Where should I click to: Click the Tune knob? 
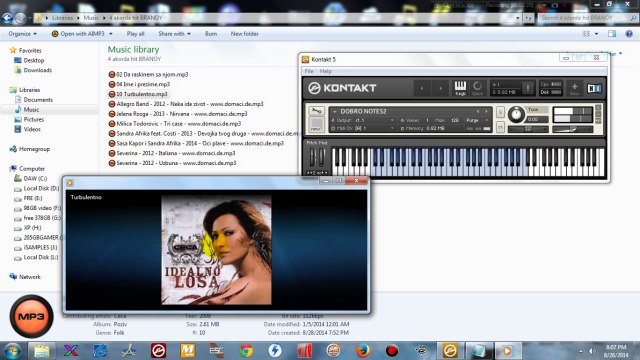(516, 115)
